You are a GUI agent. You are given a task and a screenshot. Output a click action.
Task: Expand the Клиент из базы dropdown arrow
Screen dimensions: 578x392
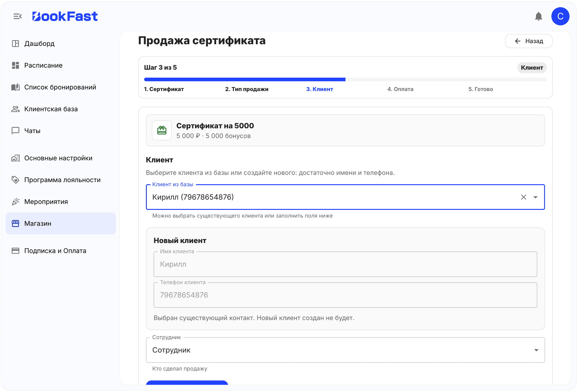(535, 197)
